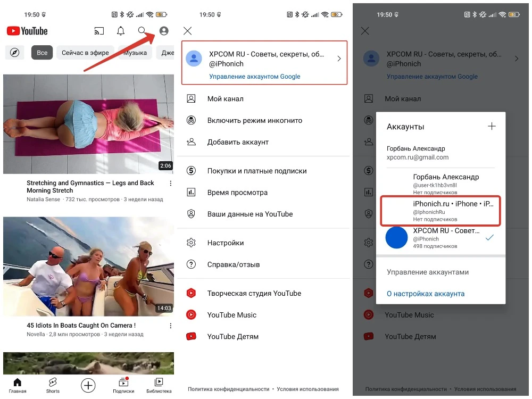532x399 pixels.
Task: Tap the Cast to device icon
Action: [99, 31]
